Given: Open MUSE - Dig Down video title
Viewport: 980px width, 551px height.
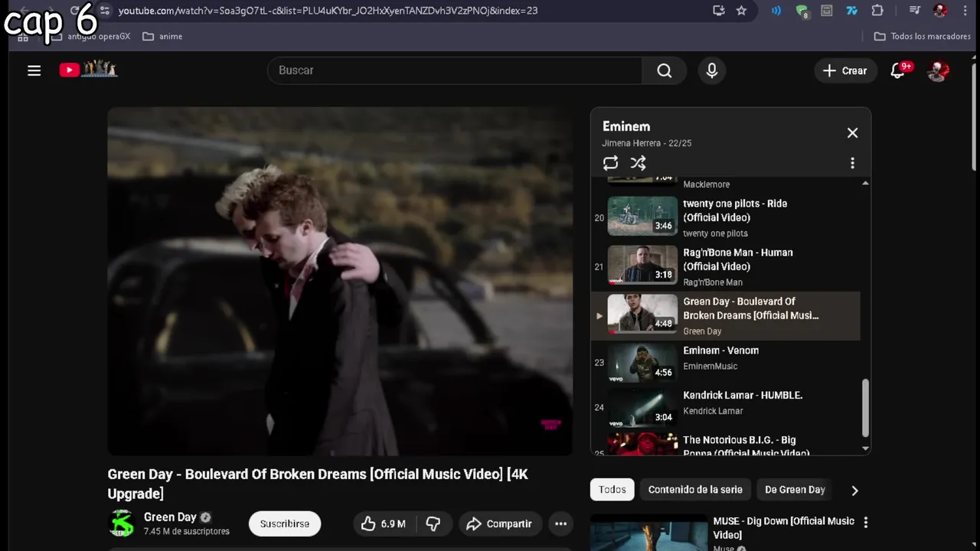Looking at the screenshot, I should pos(783,528).
